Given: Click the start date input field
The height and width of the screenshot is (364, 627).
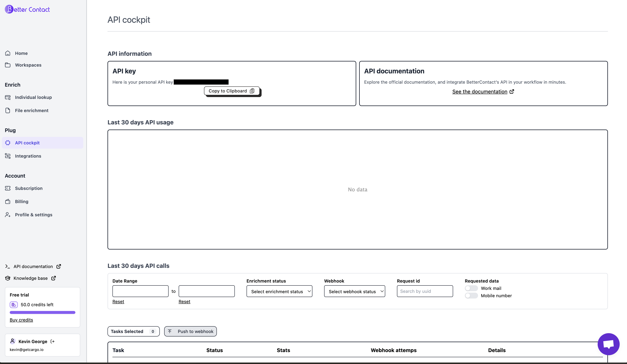Looking at the screenshot, I should click(140, 291).
